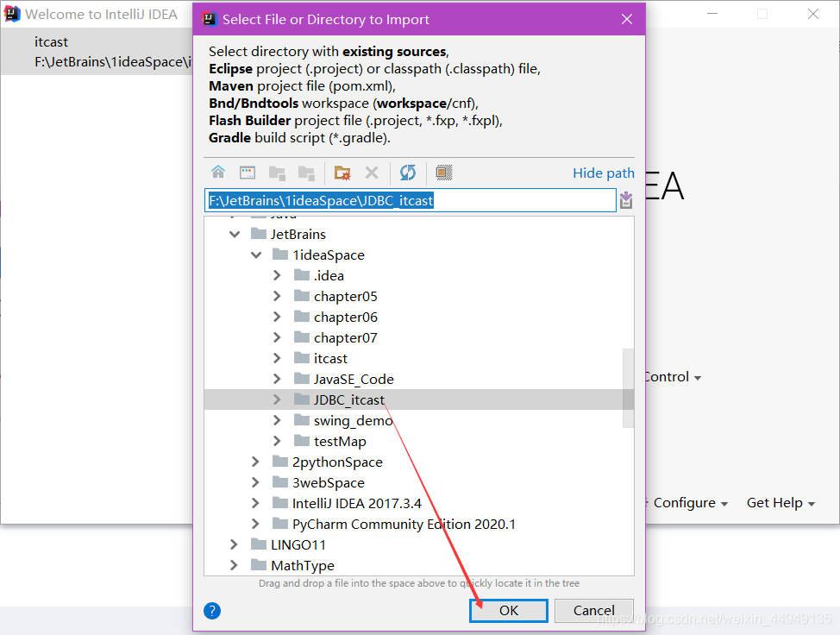Click the IntelliJ logo in dialog title
The width and height of the screenshot is (840, 635).
click(x=209, y=19)
